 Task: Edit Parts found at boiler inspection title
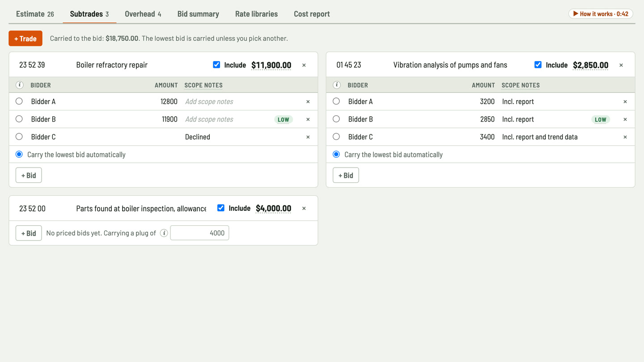(x=141, y=208)
